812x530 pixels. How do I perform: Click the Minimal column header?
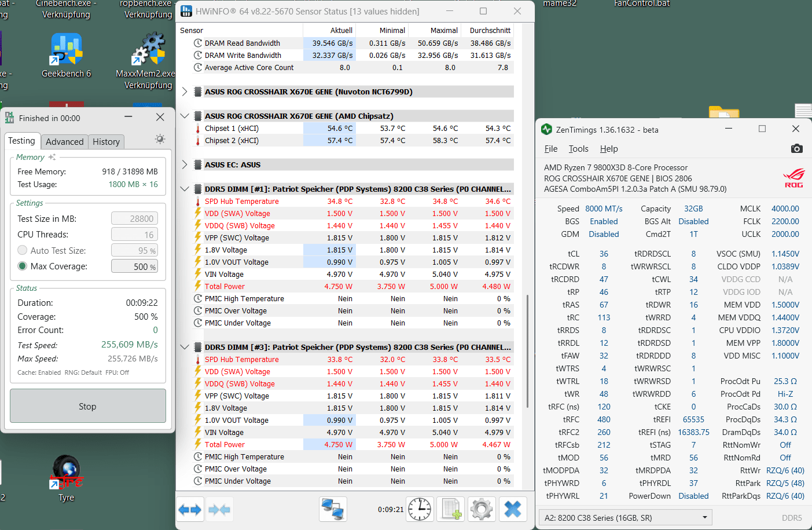382,31
